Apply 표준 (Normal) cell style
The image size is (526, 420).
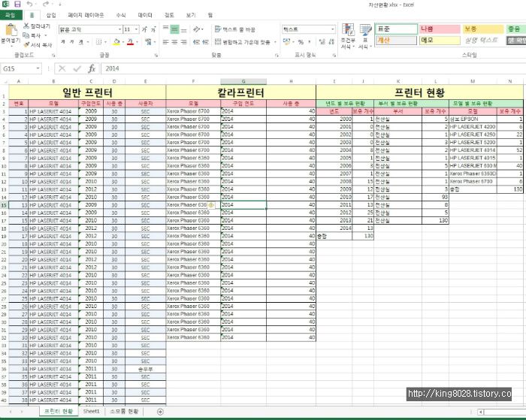(x=396, y=29)
